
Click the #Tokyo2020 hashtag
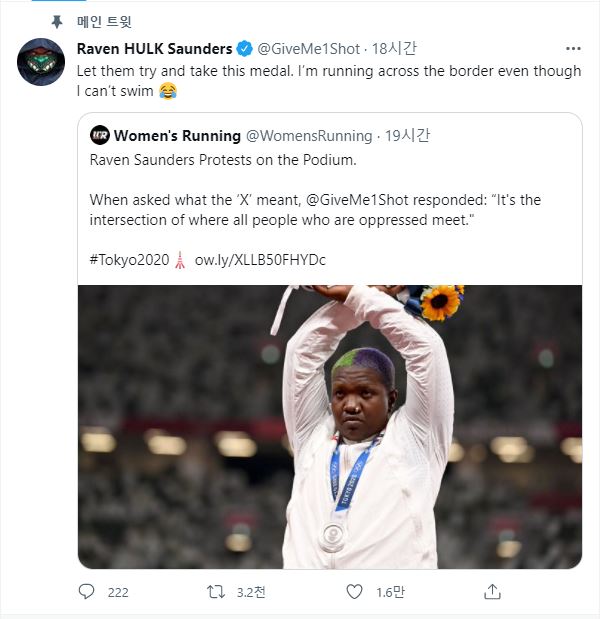pyautogui.click(x=130, y=260)
